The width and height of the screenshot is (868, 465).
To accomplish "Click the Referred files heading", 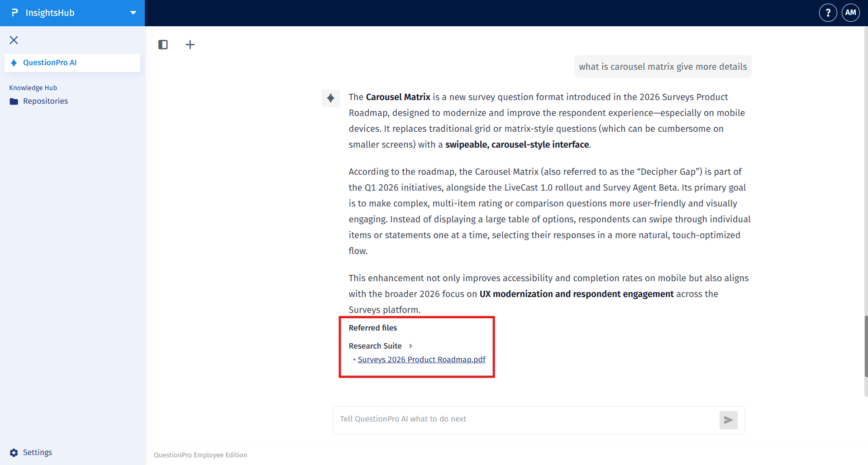I will pos(372,328).
